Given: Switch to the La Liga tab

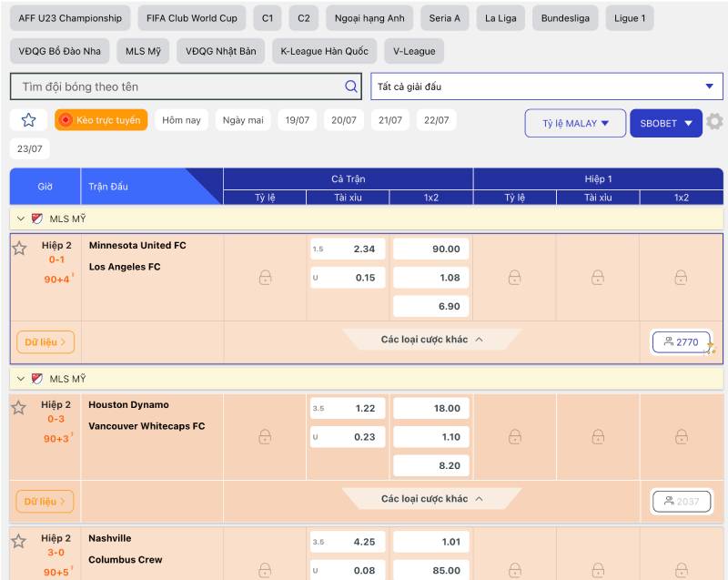Looking at the screenshot, I should tap(500, 18).
